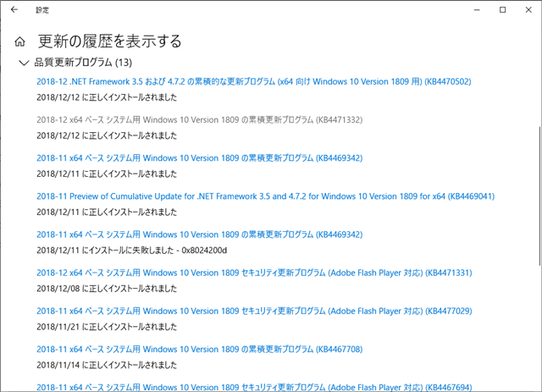Click the 設定 window title text
Viewport: 542px width, 392px height.
(x=42, y=10)
